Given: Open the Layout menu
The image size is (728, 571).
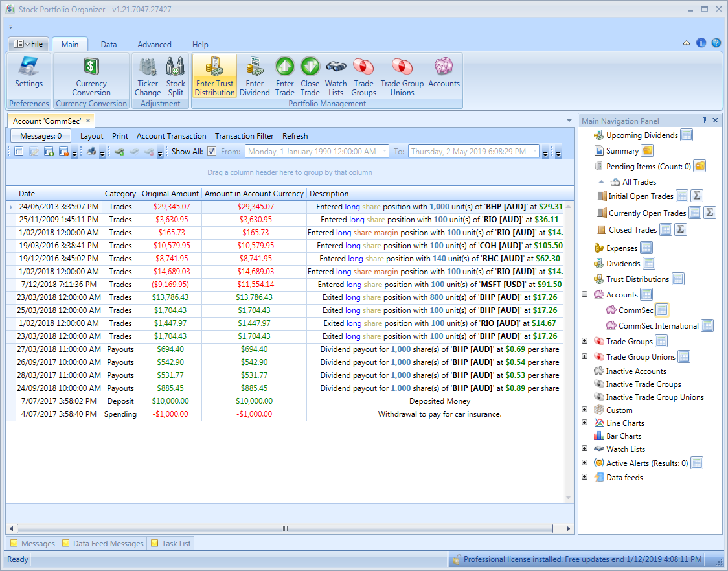Looking at the screenshot, I should coord(91,135).
